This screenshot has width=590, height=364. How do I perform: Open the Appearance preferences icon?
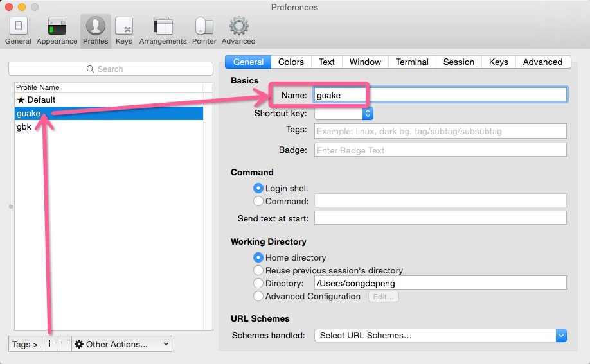coord(57,26)
